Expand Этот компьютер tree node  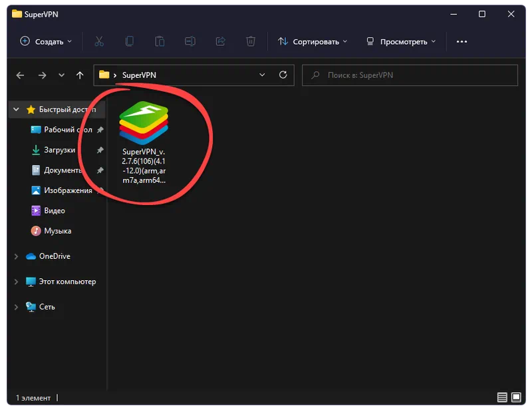tap(16, 282)
